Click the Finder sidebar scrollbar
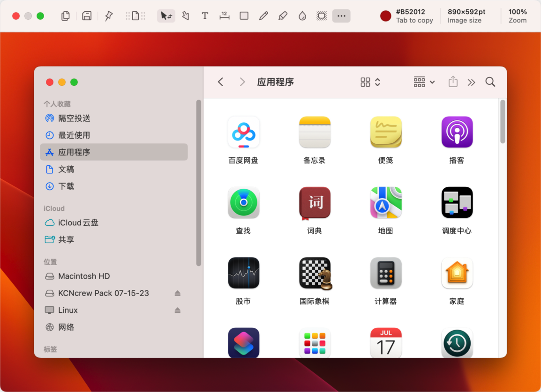 click(198, 183)
